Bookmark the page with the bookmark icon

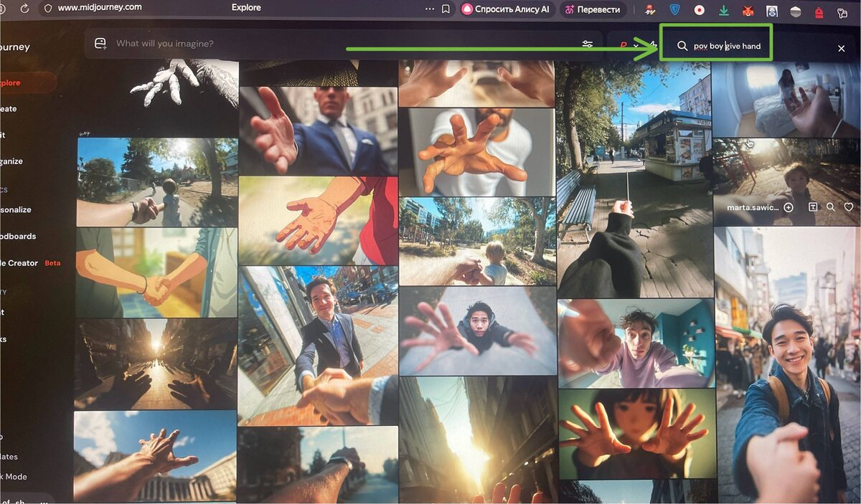(x=446, y=9)
